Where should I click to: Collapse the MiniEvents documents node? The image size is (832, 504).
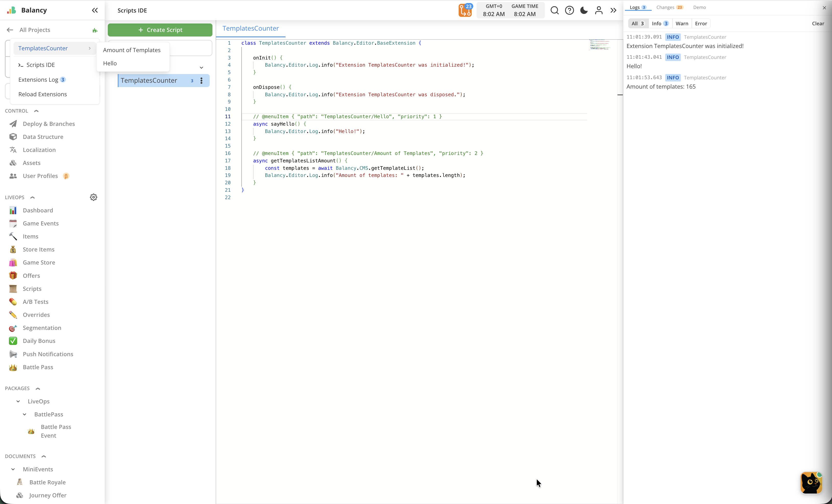click(x=13, y=469)
